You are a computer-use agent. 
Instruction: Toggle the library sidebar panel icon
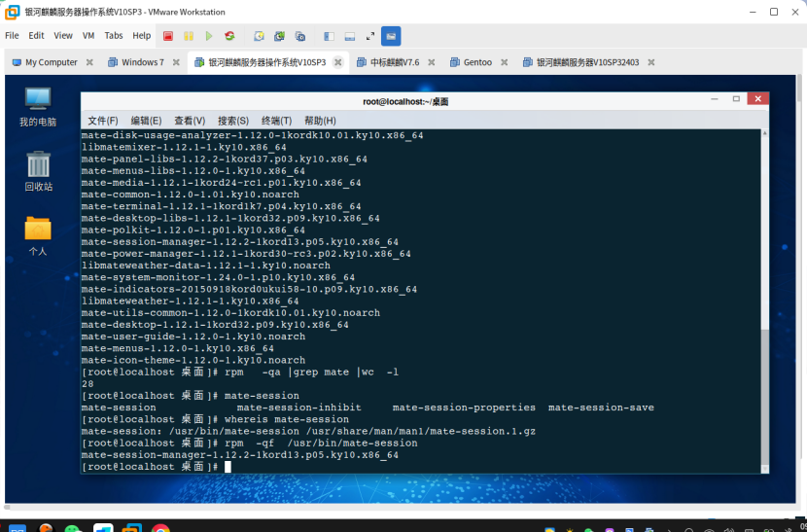point(329,36)
